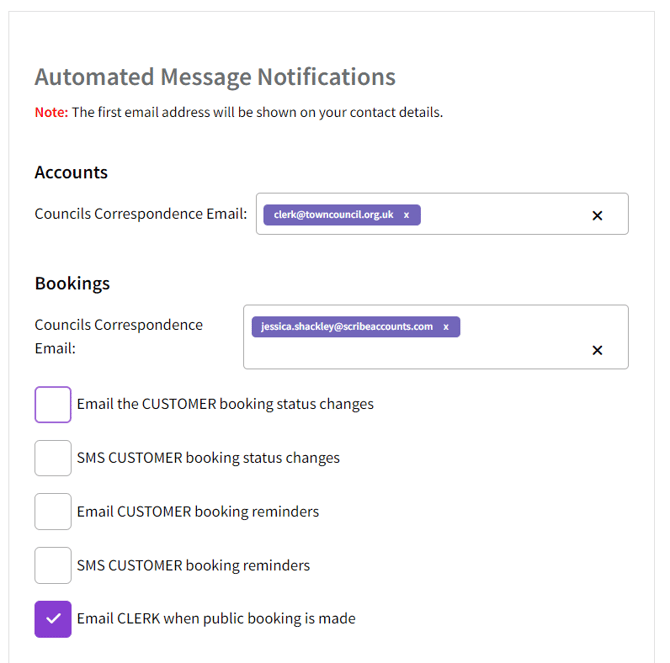Clear all Bookings correspondence emails

(x=597, y=350)
